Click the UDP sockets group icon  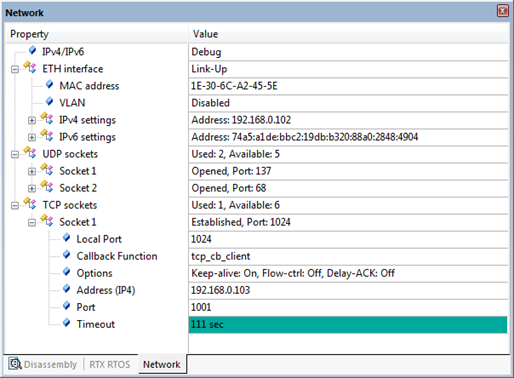(30, 152)
